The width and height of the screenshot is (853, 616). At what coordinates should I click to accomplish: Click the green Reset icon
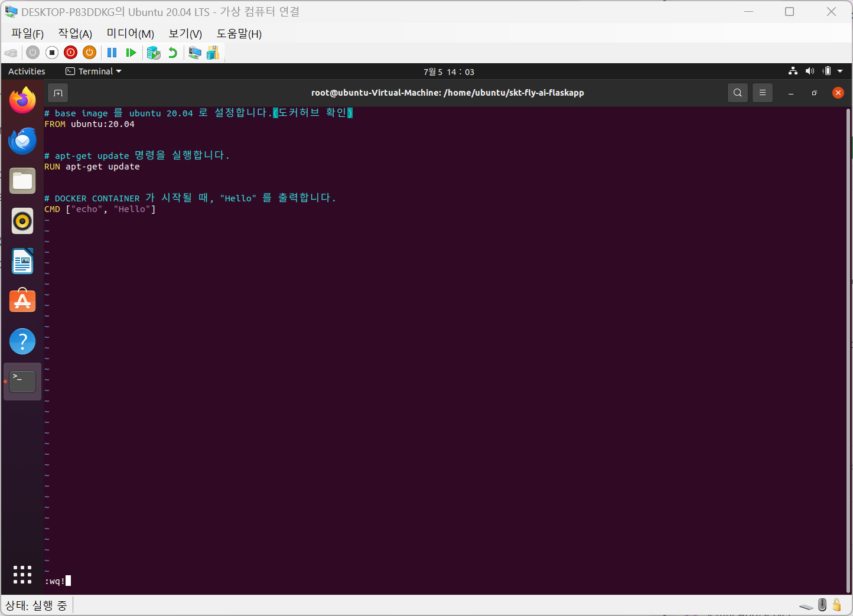pos(131,53)
